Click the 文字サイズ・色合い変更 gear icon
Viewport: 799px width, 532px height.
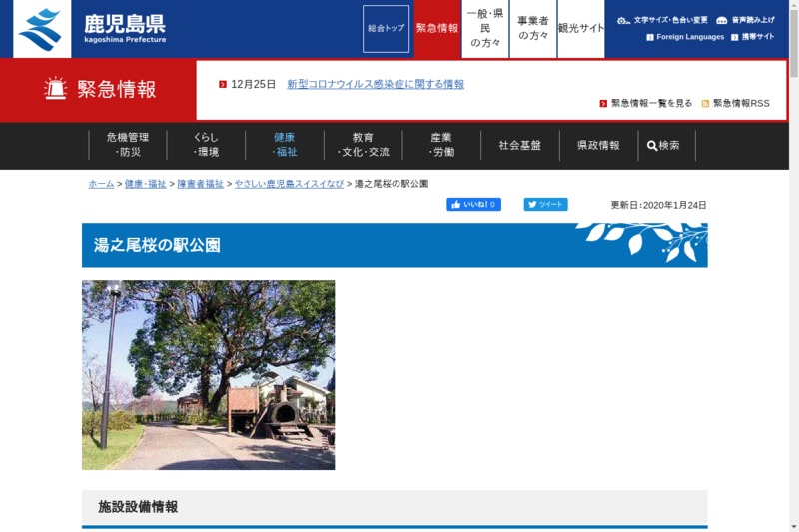[x=623, y=20]
